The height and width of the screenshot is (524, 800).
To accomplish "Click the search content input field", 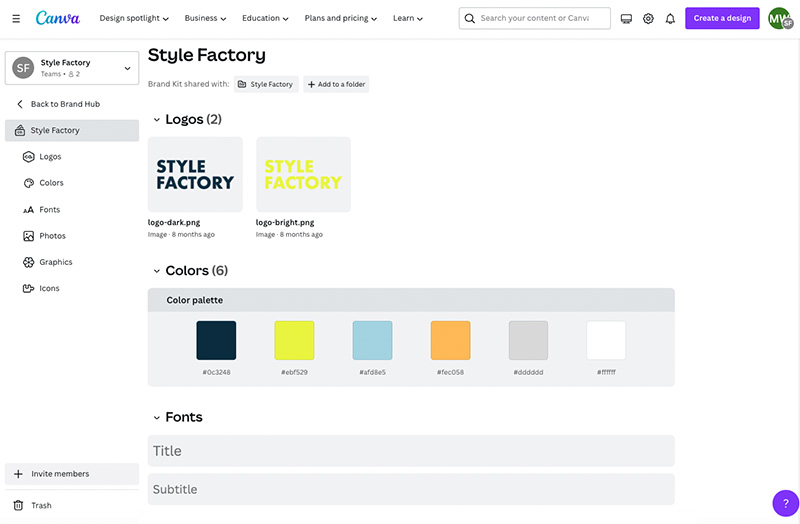I will tap(535, 18).
